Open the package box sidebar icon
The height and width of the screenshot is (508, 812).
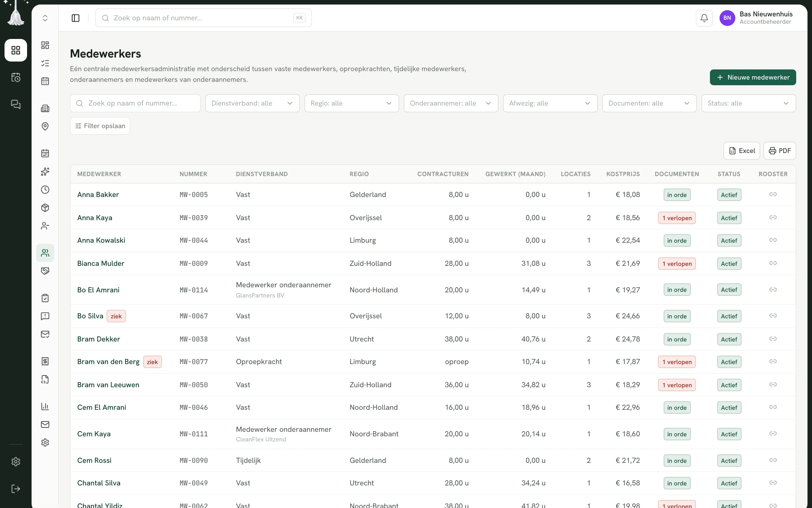(45, 208)
